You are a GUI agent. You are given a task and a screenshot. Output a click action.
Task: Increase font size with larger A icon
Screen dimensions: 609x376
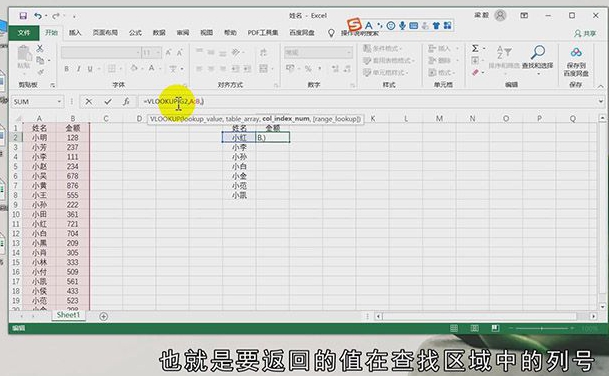168,52
